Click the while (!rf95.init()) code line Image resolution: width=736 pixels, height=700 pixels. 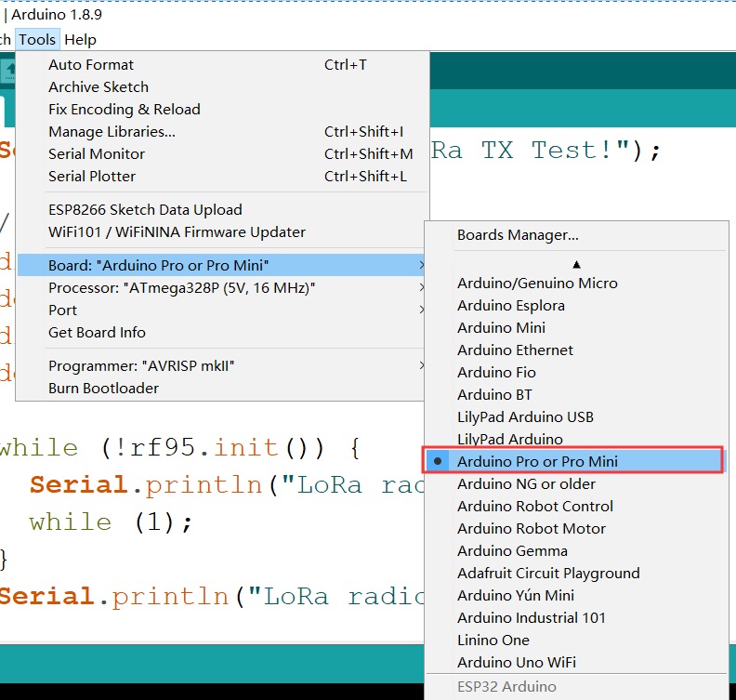click(x=179, y=448)
